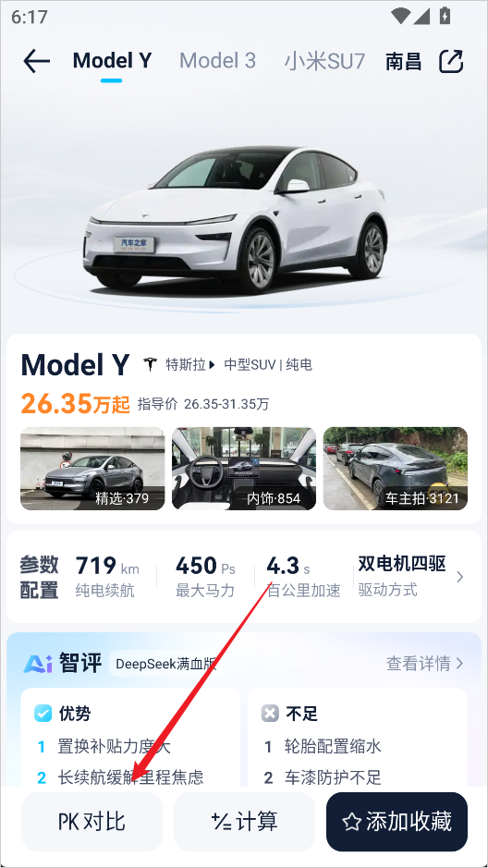Tap the back arrow icon
The image size is (488, 868).
point(37,61)
